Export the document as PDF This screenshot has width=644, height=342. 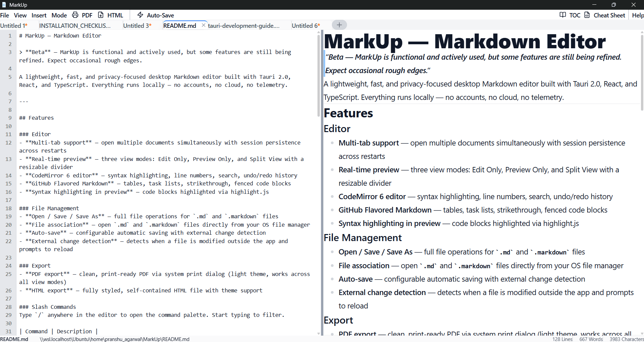(82, 15)
